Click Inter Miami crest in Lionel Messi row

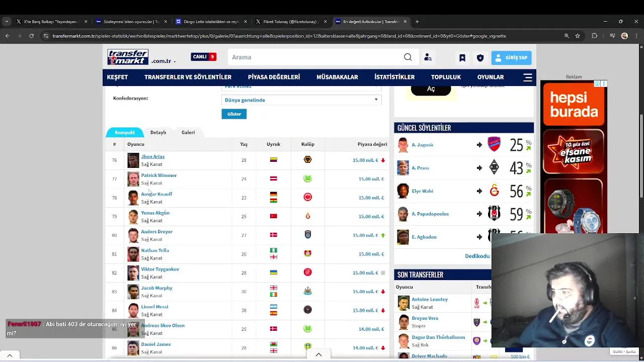tap(308, 310)
